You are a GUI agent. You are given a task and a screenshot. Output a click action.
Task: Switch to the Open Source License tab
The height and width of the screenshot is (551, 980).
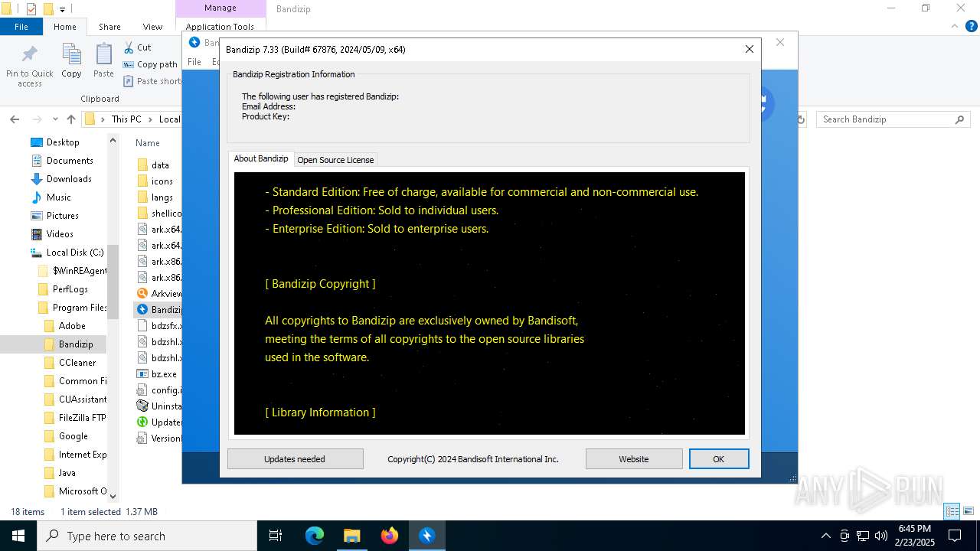click(335, 160)
